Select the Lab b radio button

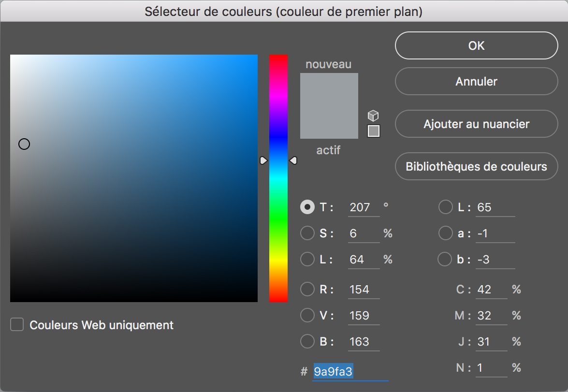445,260
